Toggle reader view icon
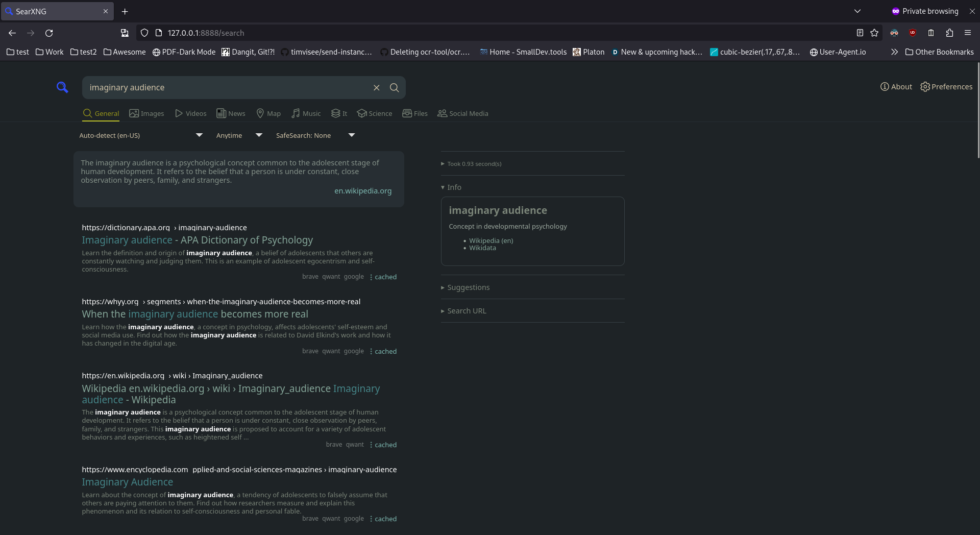Image resolution: width=980 pixels, height=535 pixels. point(860,33)
